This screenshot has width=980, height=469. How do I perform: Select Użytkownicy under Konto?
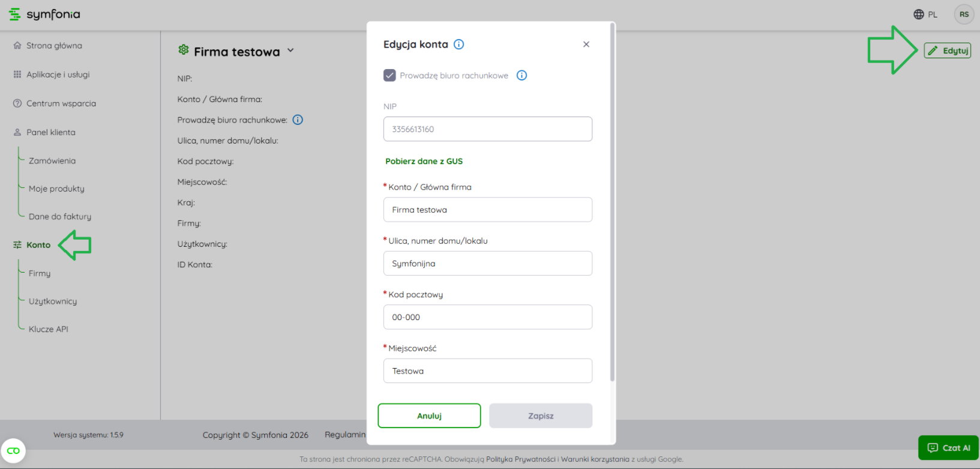click(x=53, y=301)
